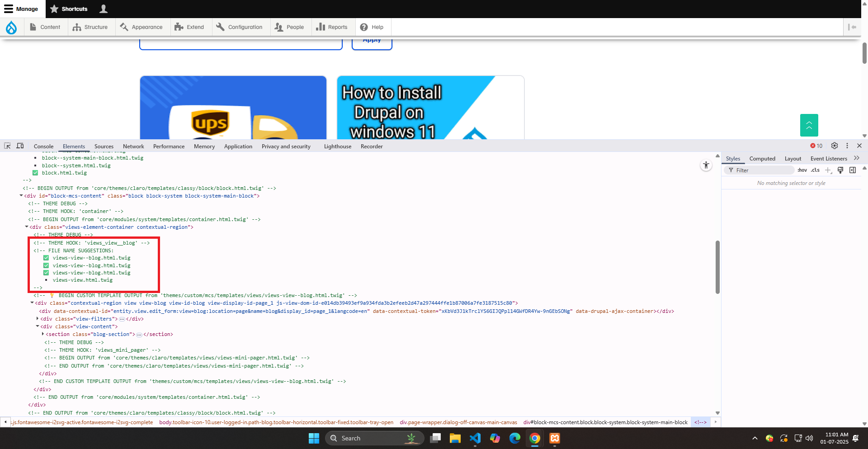Open the user account icon in Drupal toolbar

tap(103, 9)
